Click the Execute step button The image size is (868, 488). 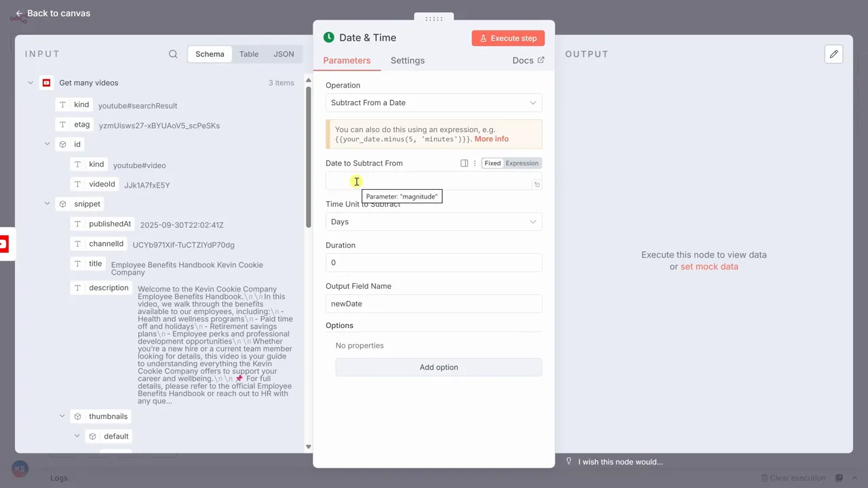(508, 39)
